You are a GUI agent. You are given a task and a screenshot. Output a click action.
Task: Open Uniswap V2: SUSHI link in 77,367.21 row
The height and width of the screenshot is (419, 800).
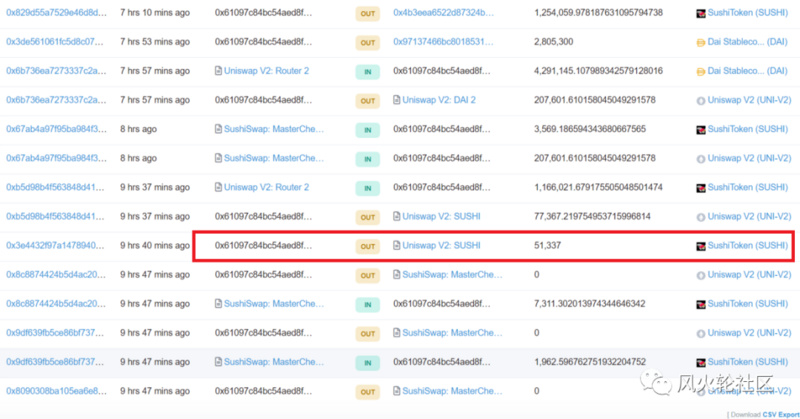[441, 216]
